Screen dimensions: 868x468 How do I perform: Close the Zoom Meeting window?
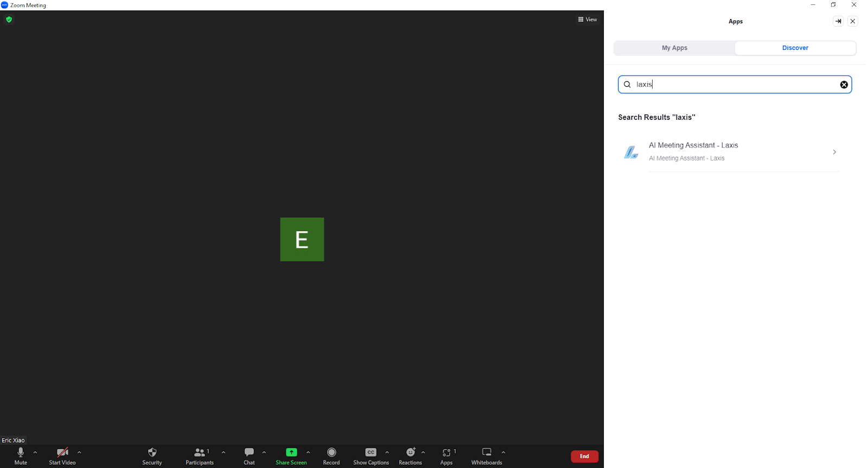(854, 5)
